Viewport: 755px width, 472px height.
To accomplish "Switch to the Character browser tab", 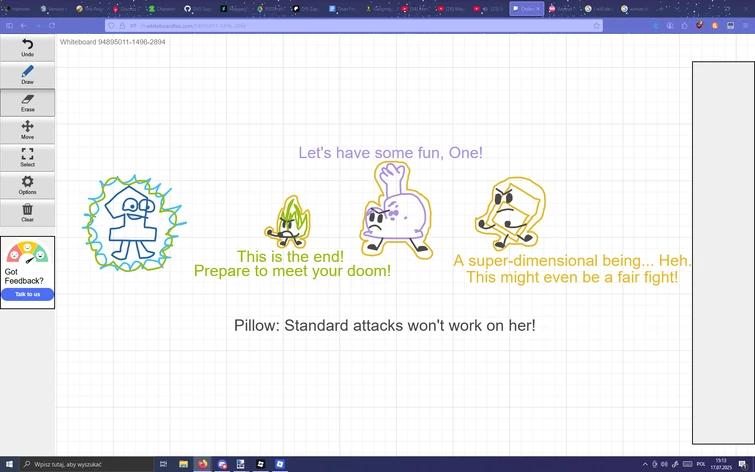I will pyautogui.click(x=162, y=9).
